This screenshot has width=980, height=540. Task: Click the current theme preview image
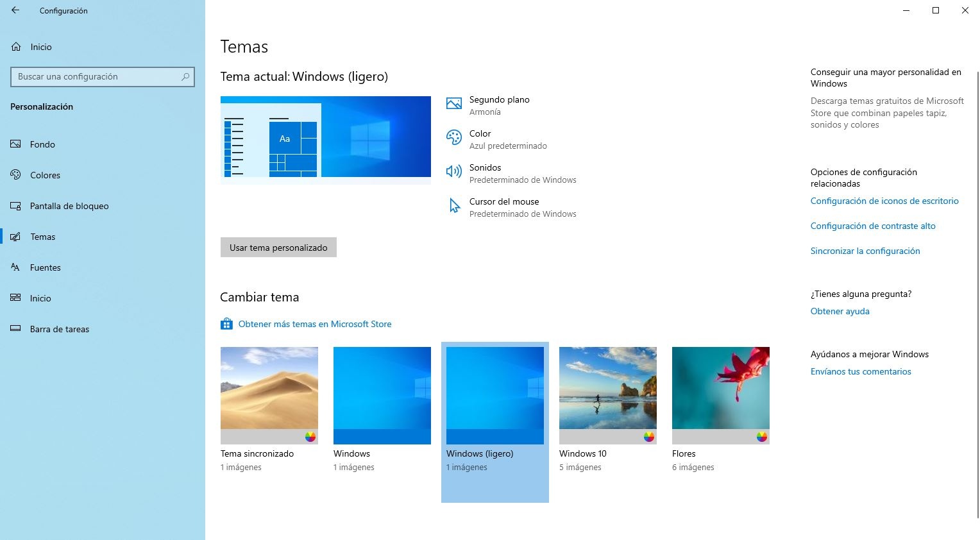[x=326, y=140]
